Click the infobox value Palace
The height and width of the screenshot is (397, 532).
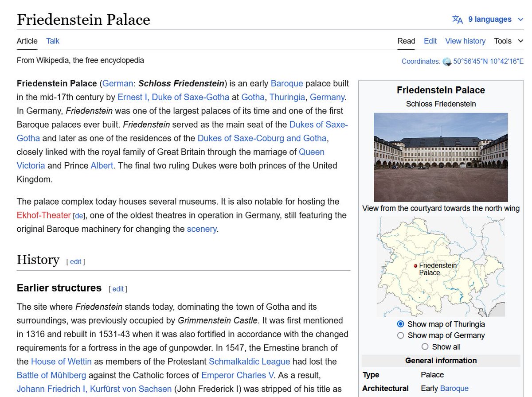pyautogui.click(x=432, y=375)
